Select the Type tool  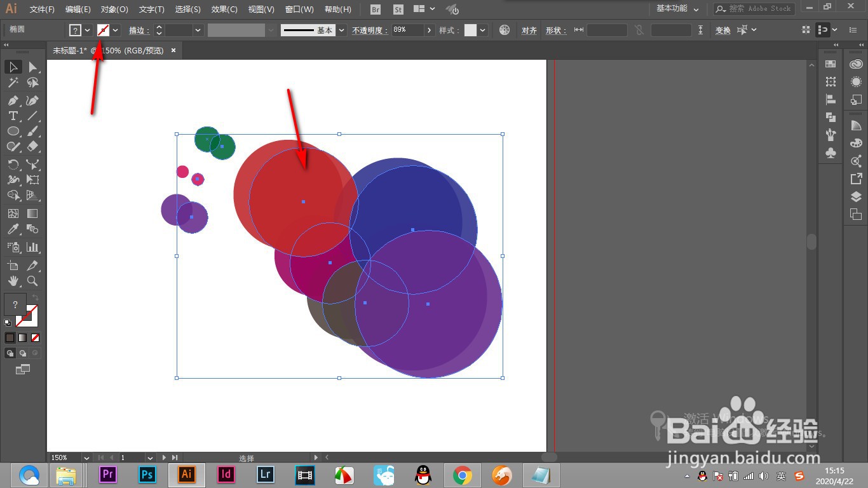point(13,116)
